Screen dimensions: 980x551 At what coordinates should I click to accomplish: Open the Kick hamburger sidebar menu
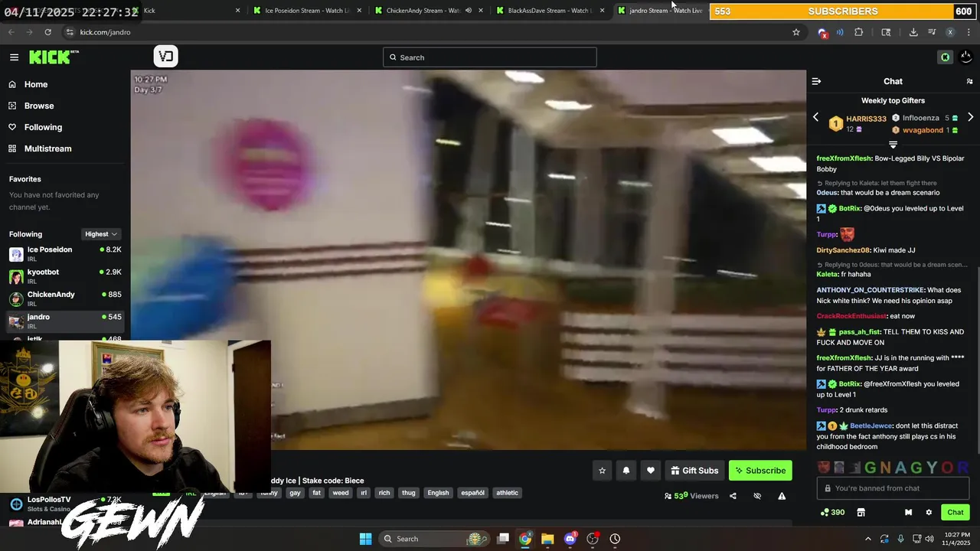(14, 57)
